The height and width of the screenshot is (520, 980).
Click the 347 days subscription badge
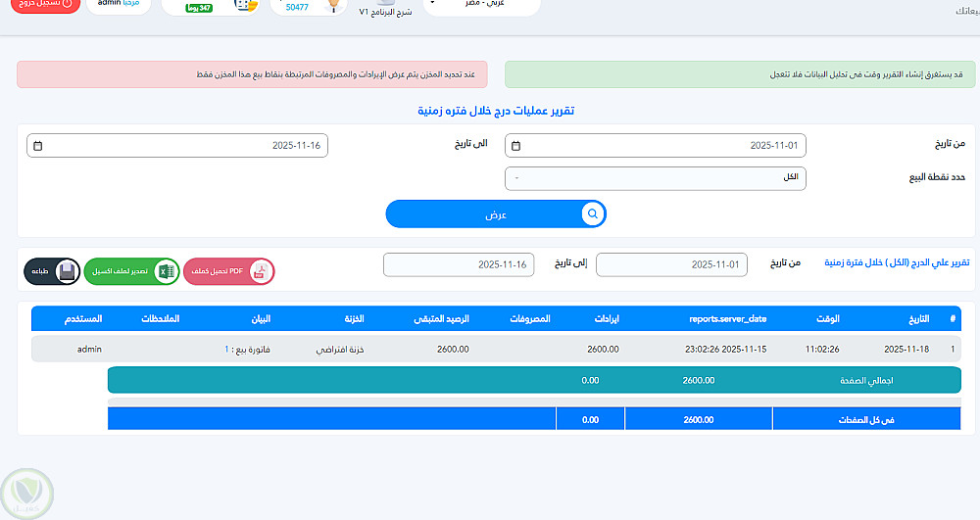click(x=199, y=8)
